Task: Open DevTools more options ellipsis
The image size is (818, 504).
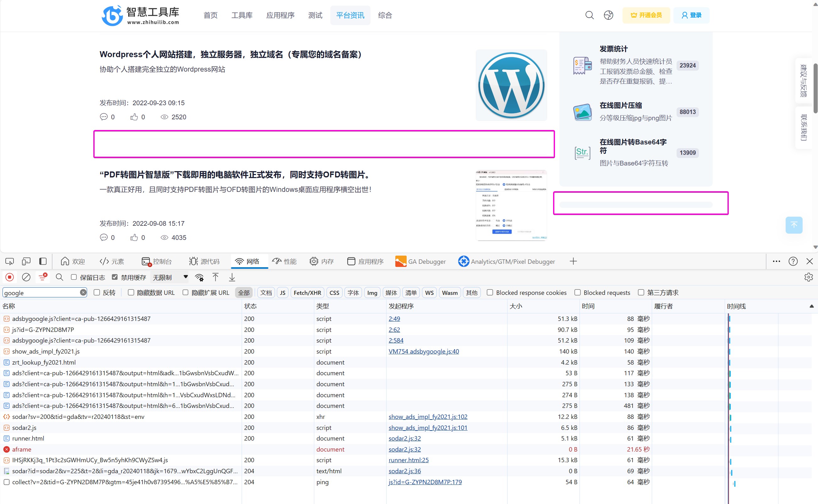Action: pos(776,261)
